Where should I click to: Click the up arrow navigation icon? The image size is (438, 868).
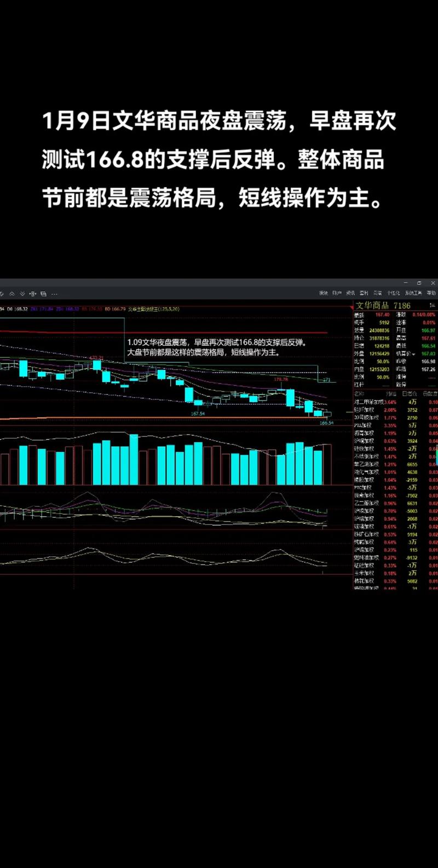tap(12, 294)
